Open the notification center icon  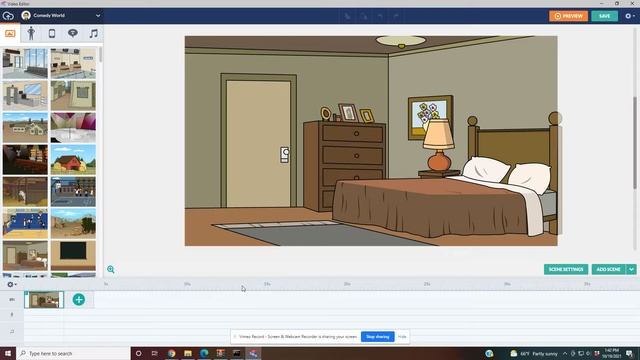coord(629,353)
